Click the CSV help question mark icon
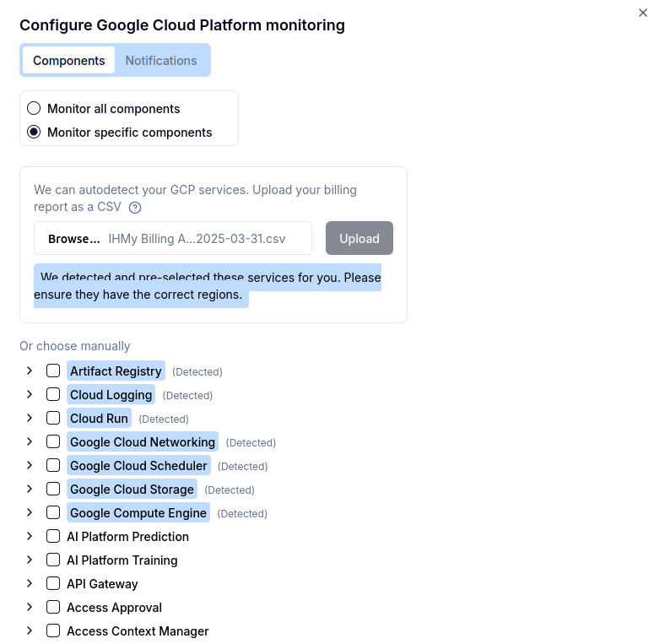Screen dimensions: 665x644 135,208
